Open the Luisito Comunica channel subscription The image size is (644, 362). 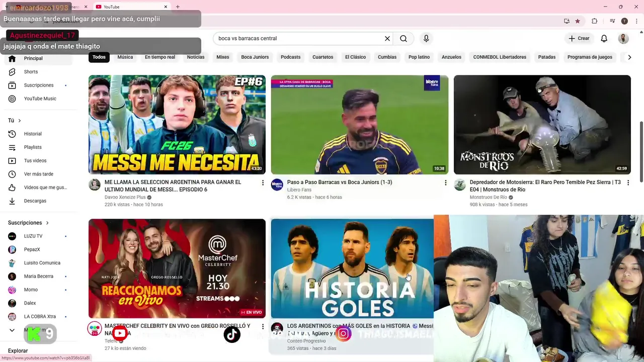coord(38,263)
